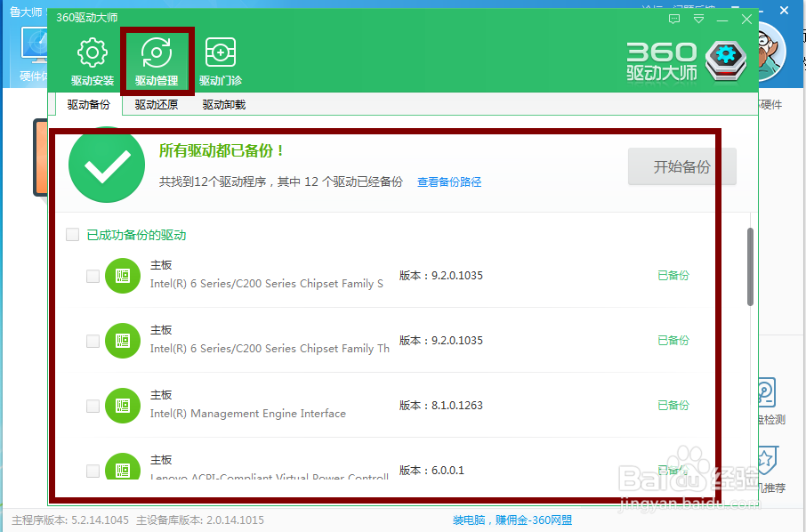Click the Management Engine Interface motherboard icon
This screenshot has width=806, height=532.
pyautogui.click(x=123, y=406)
